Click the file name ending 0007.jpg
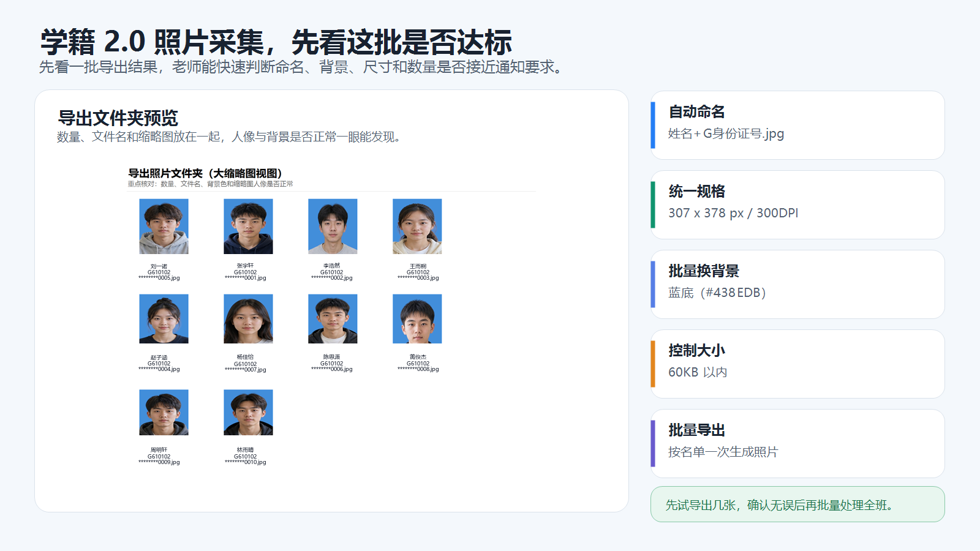Viewport: 980px width, 551px height. point(246,364)
